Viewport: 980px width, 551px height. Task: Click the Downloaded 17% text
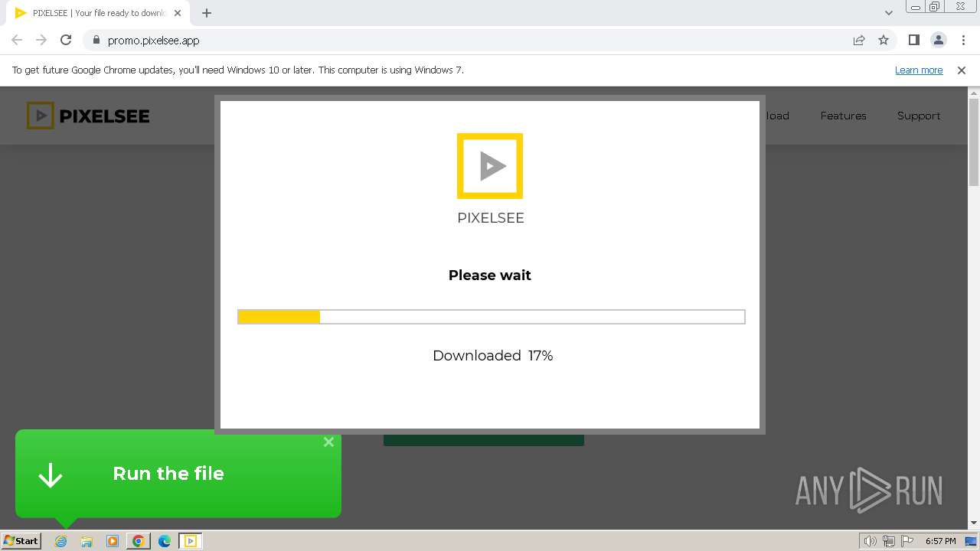[492, 355]
